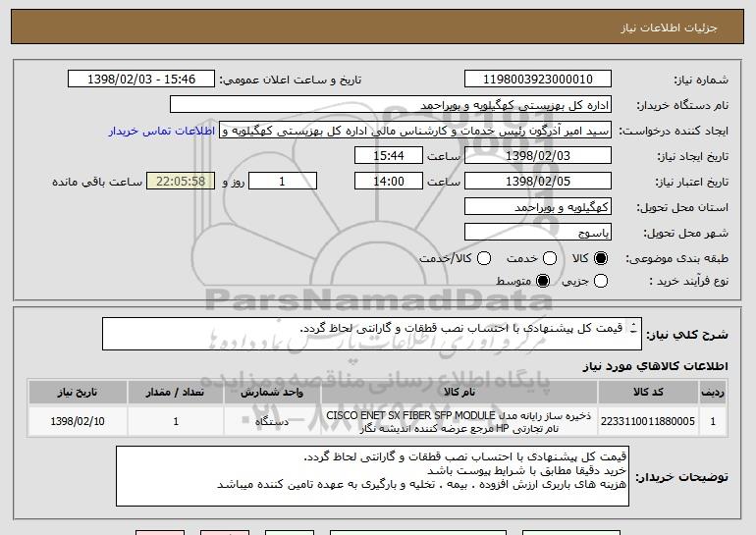Select the کالا radio button
Viewport: 756px width, 535px height.
[601, 258]
